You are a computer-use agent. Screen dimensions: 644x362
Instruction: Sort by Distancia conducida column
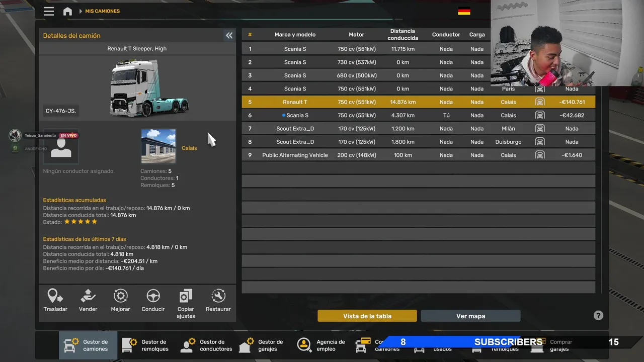click(403, 35)
